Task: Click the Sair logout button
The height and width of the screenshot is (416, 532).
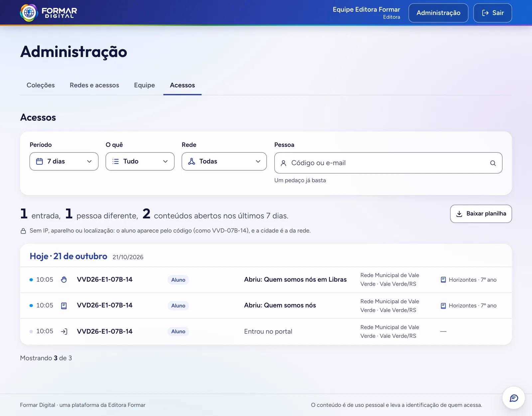Action: 492,13
